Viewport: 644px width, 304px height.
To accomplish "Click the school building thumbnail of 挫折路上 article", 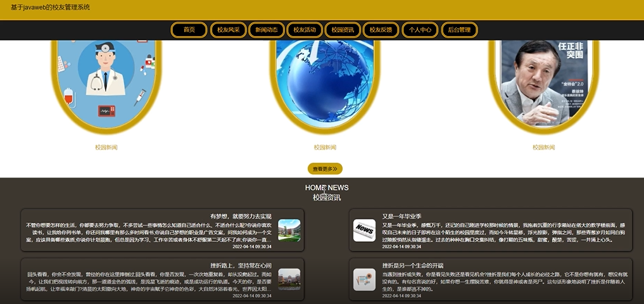I will pos(289,280).
